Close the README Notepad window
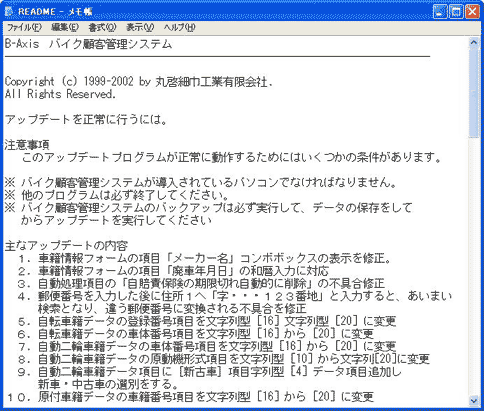 pos(472,12)
